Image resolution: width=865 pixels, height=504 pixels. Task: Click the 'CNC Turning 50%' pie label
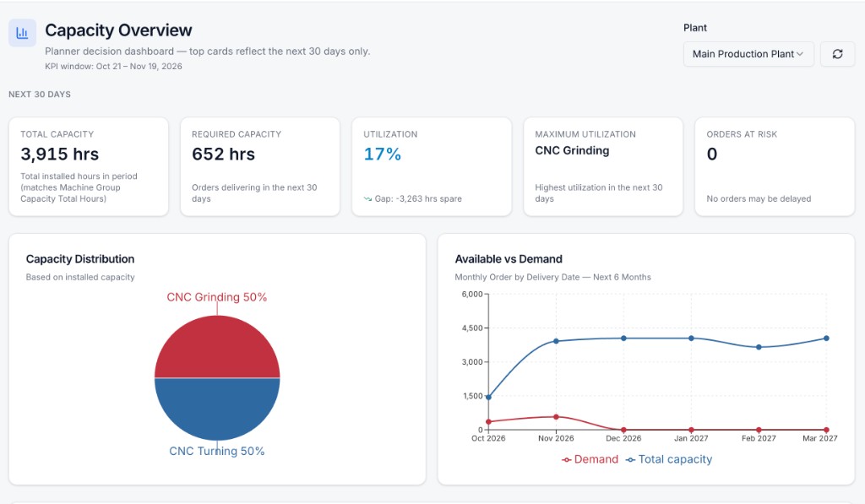[x=217, y=451]
